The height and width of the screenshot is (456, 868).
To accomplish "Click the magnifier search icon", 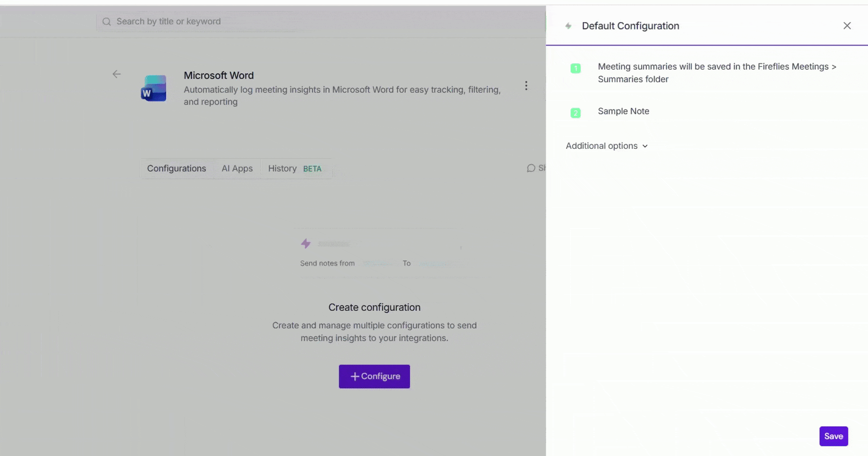I will point(107,22).
